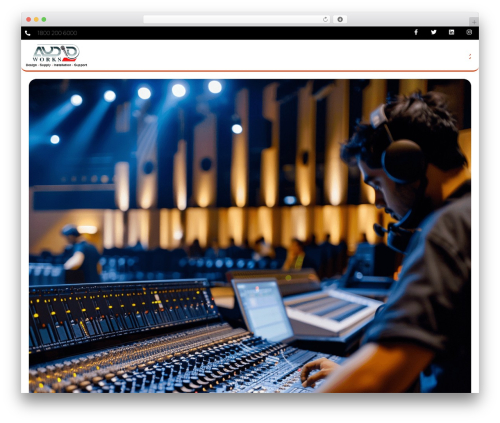Open the site menu toggle icon
This screenshot has width=500, height=423.
pyautogui.click(x=470, y=56)
